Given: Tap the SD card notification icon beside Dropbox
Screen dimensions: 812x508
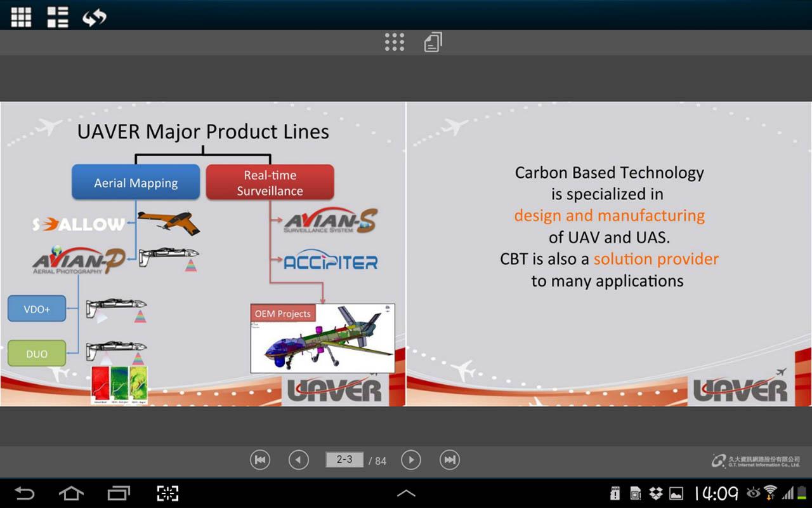Looking at the screenshot, I should click(x=636, y=493).
